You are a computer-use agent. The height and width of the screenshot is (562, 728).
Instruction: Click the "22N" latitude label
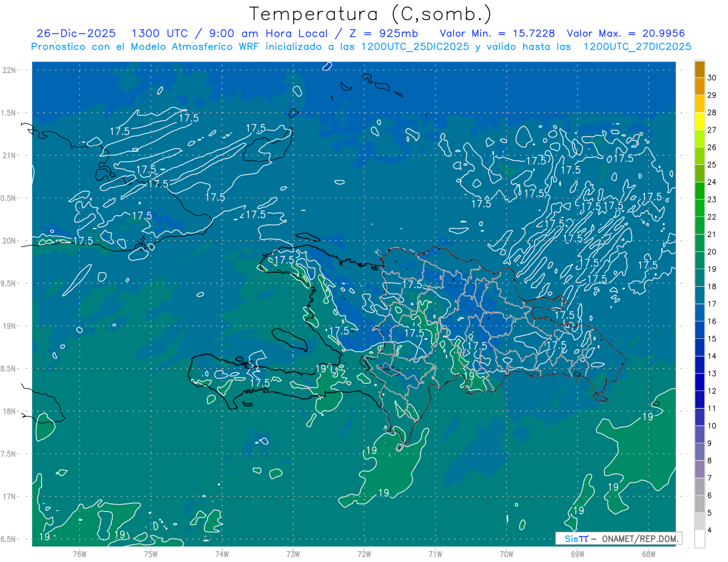pos(9,70)
